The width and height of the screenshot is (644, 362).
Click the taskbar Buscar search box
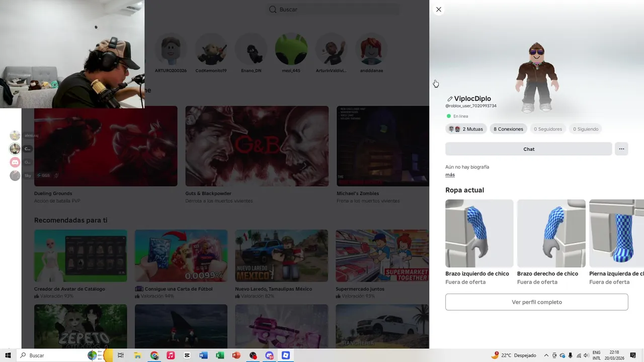click(65, 355)
